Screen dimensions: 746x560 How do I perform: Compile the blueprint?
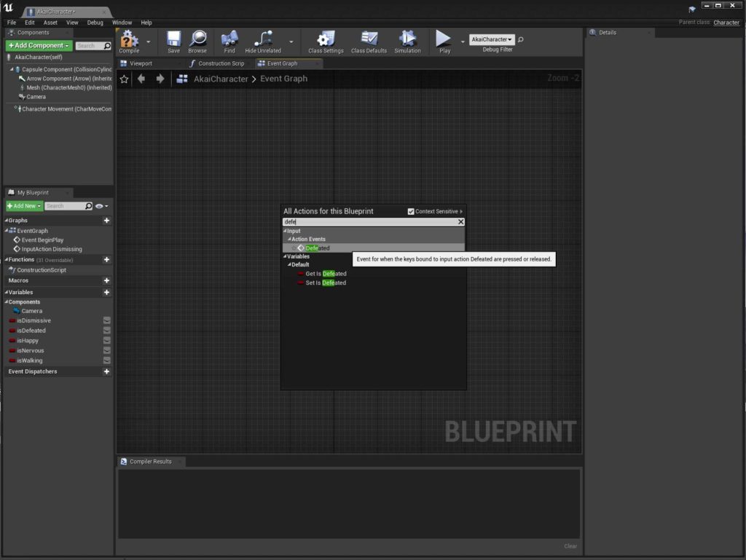[x=130, y=42]
